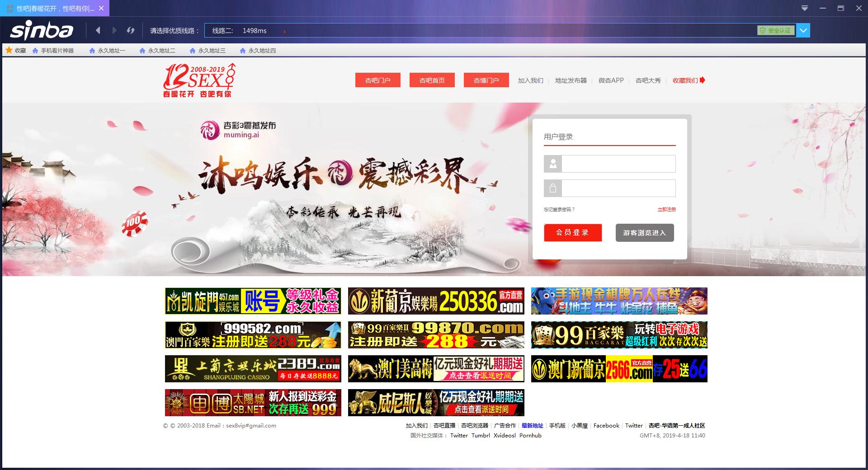Open 加入我们 in the header navigation
The image size is (868, 470).
click(531, 80)
